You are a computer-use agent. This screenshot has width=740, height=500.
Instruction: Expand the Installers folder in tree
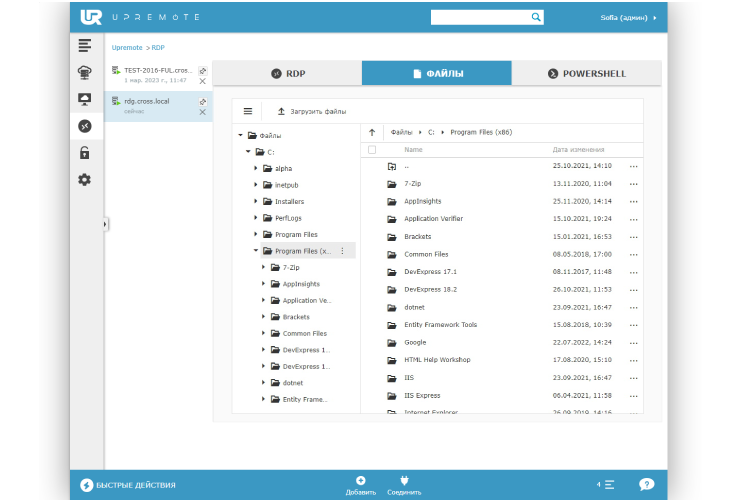pyautogui.click(x=256, y=201)
